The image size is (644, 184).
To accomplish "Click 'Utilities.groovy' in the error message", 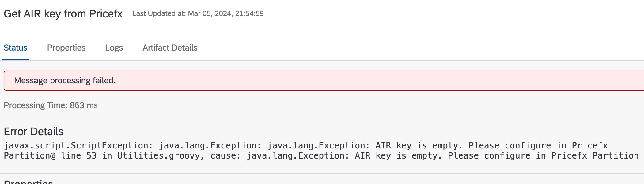I will pos(158,156).
